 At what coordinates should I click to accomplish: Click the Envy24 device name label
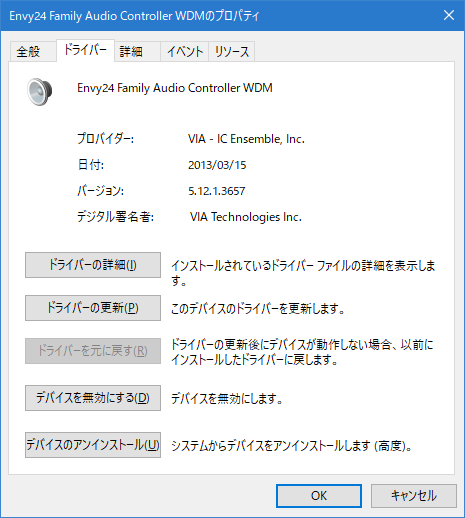click(175, 88)
